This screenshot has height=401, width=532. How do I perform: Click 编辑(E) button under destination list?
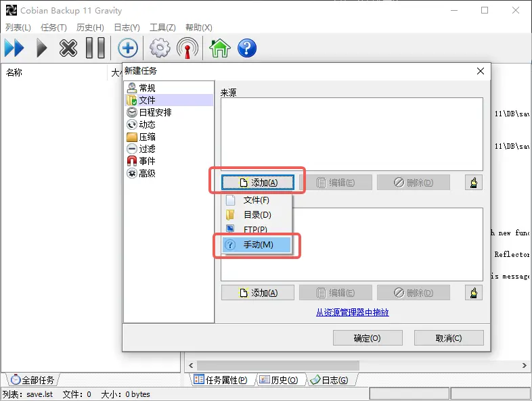click(x=336, y=293)
